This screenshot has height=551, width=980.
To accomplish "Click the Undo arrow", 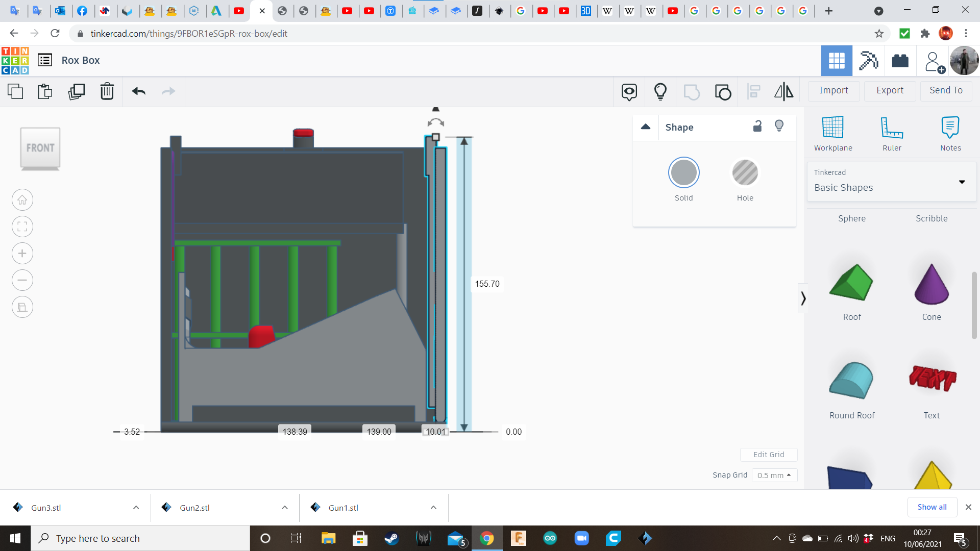I will pyautogui.click(x=138, y=91).
